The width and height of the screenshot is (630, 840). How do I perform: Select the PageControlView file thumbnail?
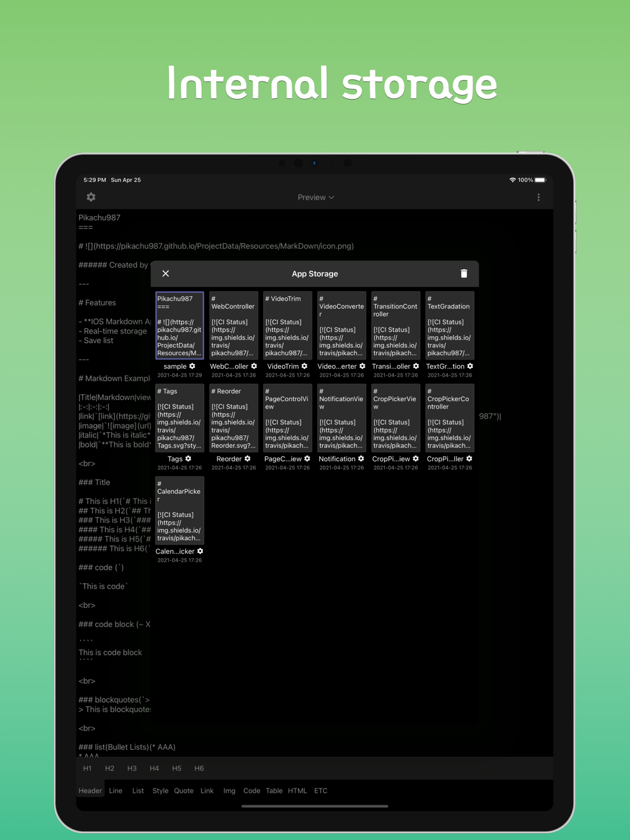click(288, 418)
